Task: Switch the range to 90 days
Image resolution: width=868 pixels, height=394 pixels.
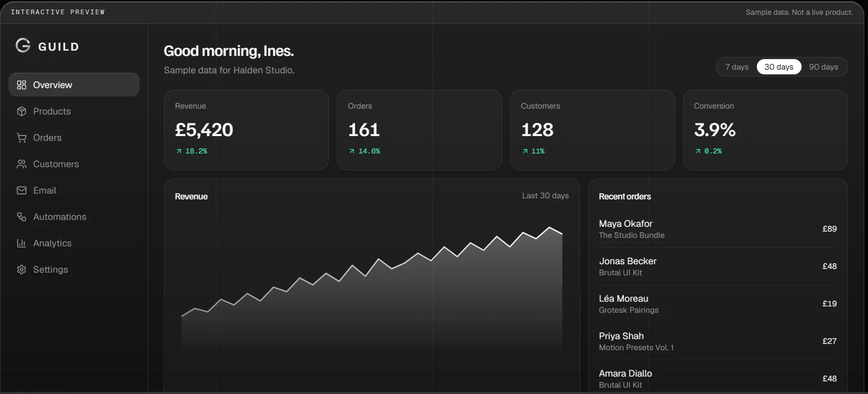Action: pos(824,67)
